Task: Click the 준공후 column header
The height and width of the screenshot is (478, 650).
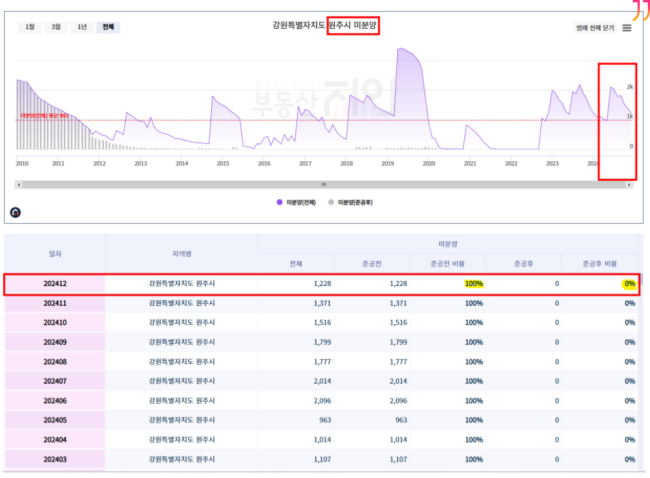Action: [524, 264]
